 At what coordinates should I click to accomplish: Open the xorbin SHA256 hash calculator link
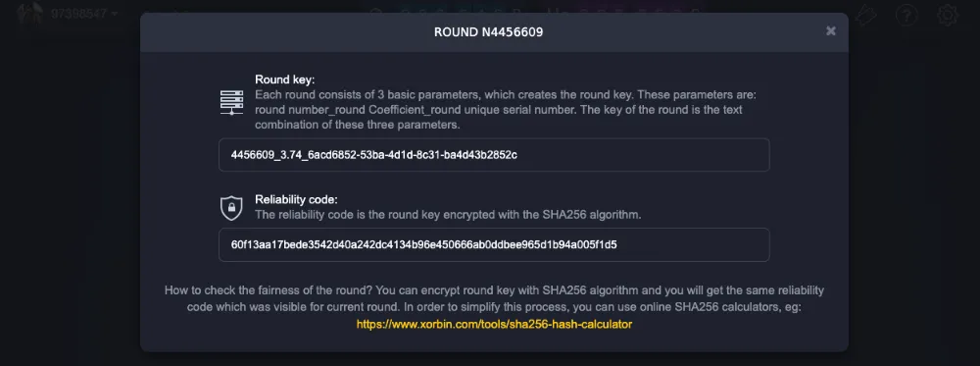[x=494, y=324]
